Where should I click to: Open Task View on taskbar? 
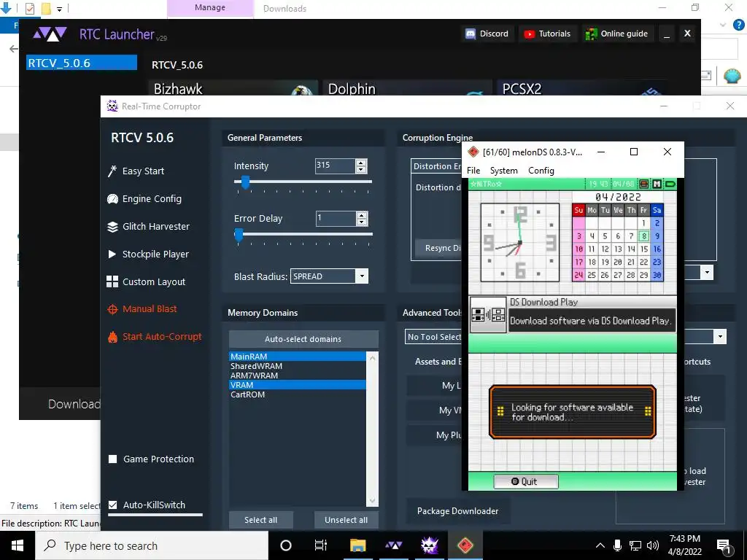[321, 545]
